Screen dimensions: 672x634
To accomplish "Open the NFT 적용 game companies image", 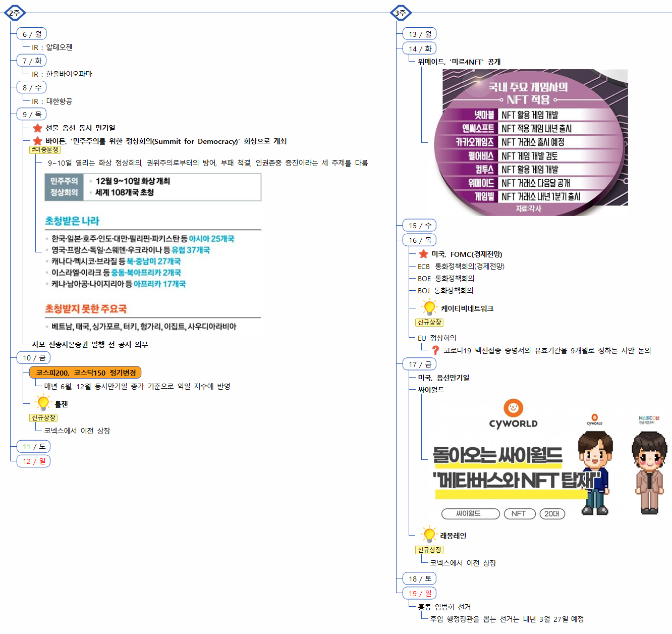I will coord(531,142).
